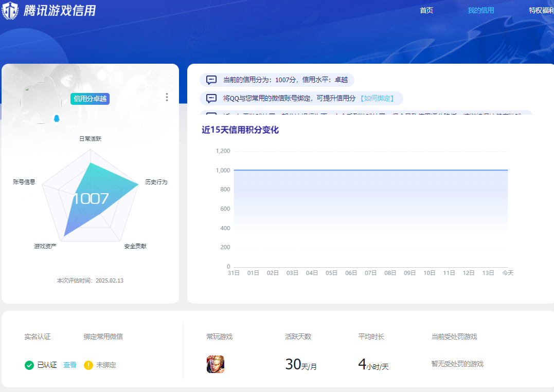Image resolution: width=554 pixels, height=392 pixels.
Task: Click the chat bubble icon beside current credit score
Action: pyautogui.click(x=211, y=80)
